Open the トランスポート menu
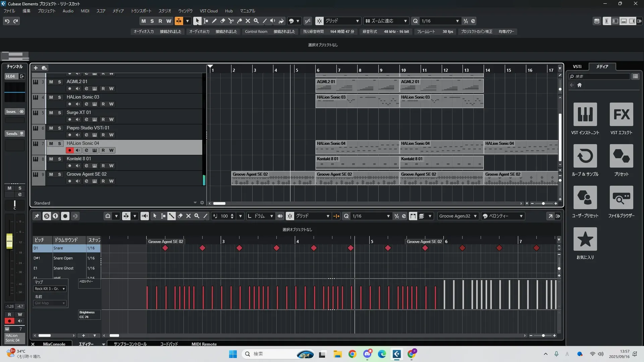The width and height of the screenshot is (644, 362). pos(141,11)
